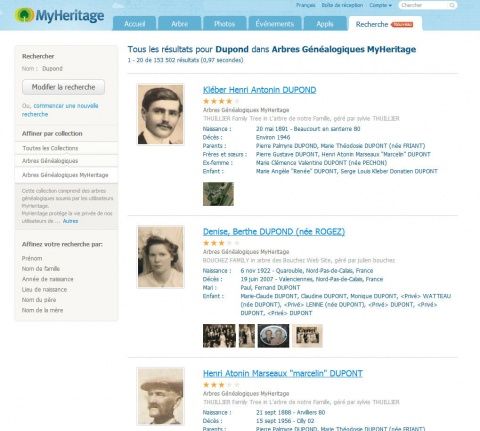Select the Apps tab
The width and height of the screenshot is (480, 431).
click(x=325, y=24)
